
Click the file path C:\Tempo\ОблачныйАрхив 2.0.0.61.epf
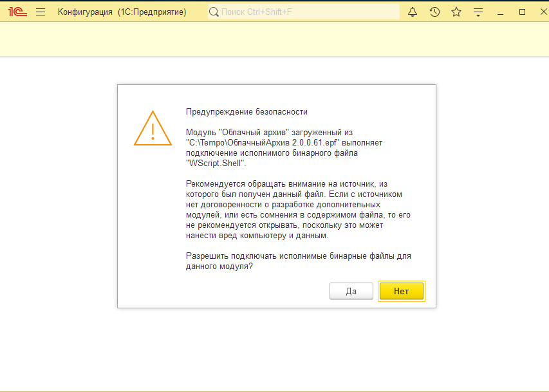pos(263,143)
